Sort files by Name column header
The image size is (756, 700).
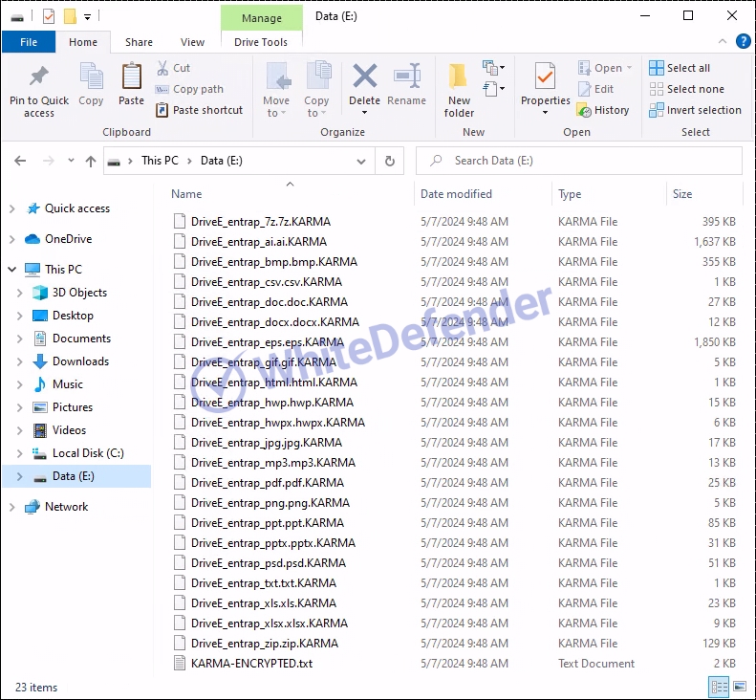[186, 194]
